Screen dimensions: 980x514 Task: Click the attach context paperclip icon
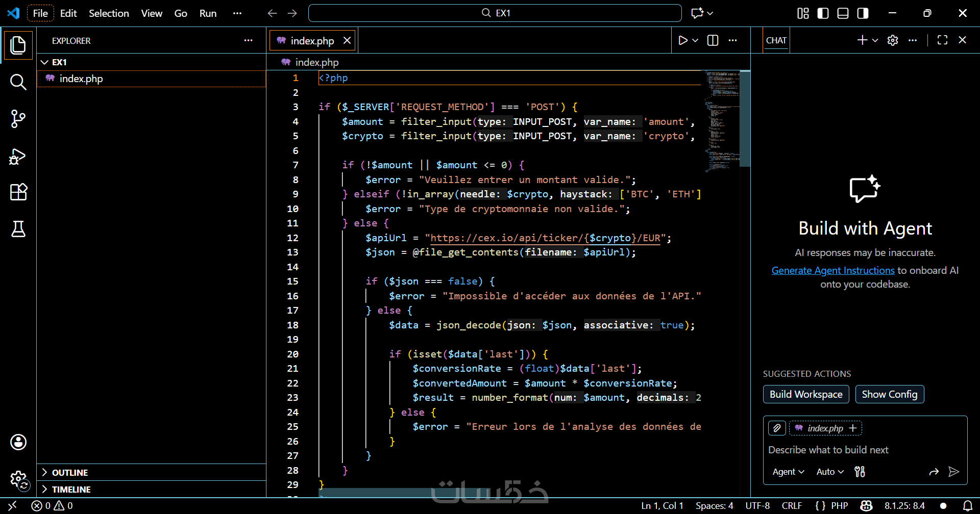point(777,428)
